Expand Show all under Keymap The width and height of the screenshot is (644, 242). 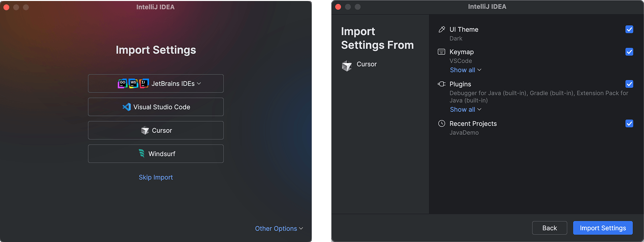pos(466,70)
